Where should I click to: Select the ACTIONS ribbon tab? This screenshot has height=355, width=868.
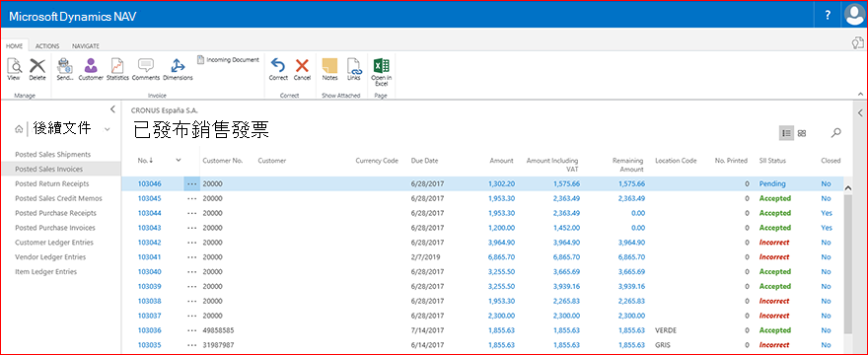pos(47,46)
